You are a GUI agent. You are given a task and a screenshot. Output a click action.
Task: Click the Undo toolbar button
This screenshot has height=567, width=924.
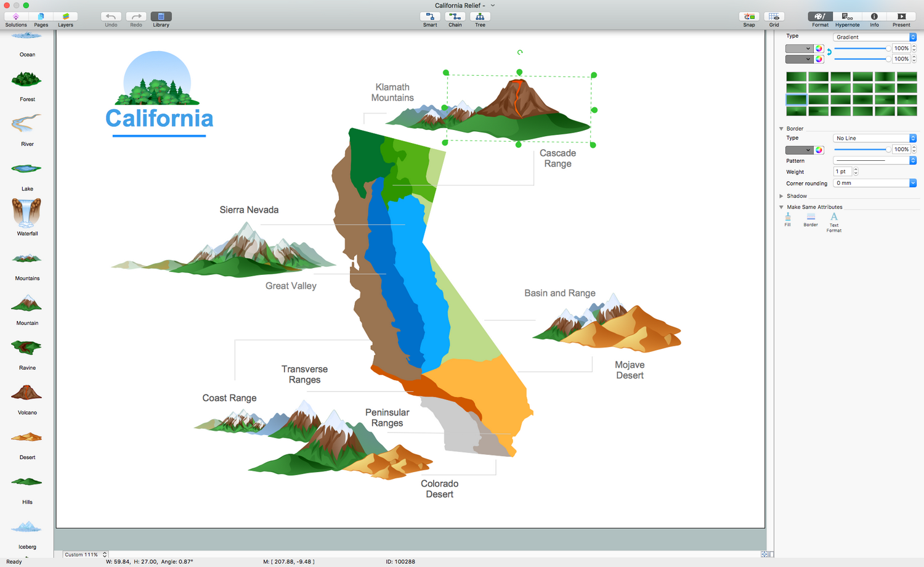pyautogui.click(x=111, y=20)
